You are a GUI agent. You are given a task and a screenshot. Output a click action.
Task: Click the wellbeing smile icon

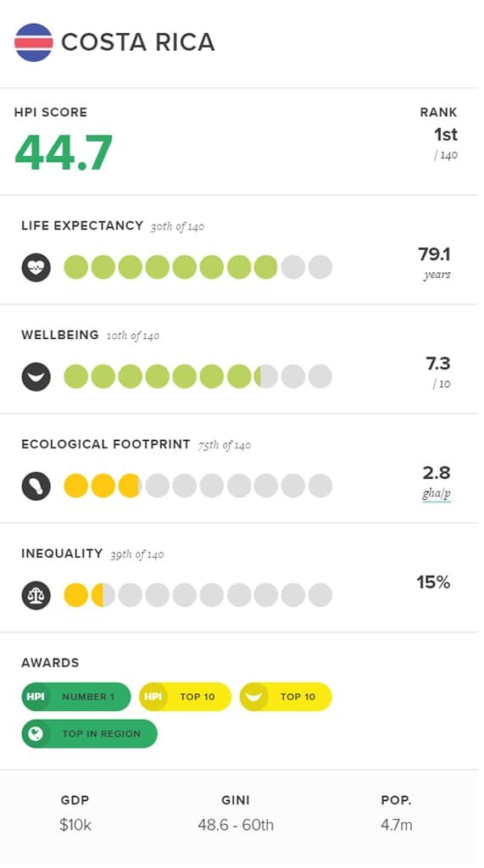(x=36, y=377)
